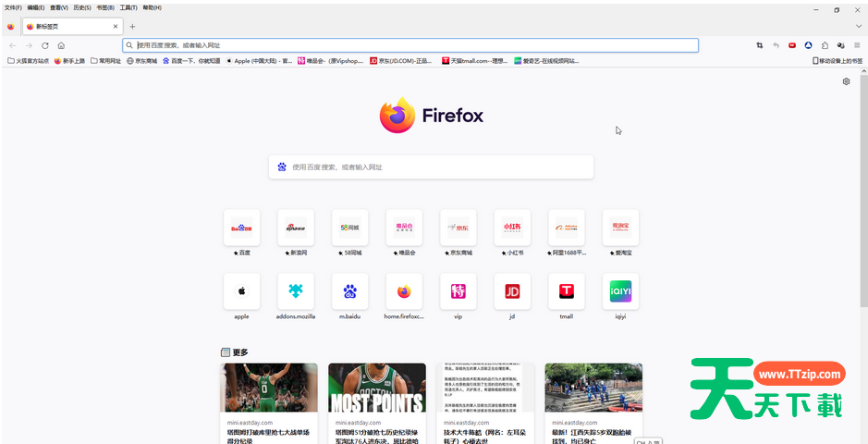The width and height of the screenshot is (868, 444).
Task: Open the MOST POINTS news card
Action: click(377, 403)
